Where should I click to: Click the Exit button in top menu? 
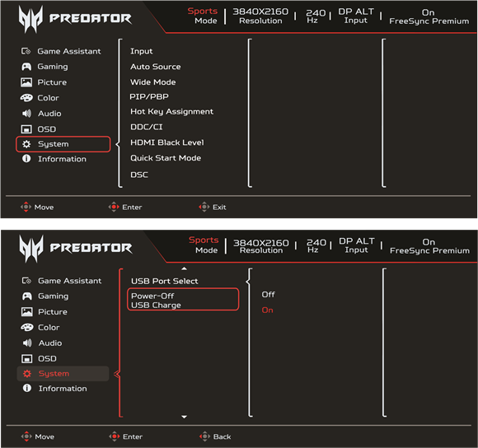coord(213,207)
